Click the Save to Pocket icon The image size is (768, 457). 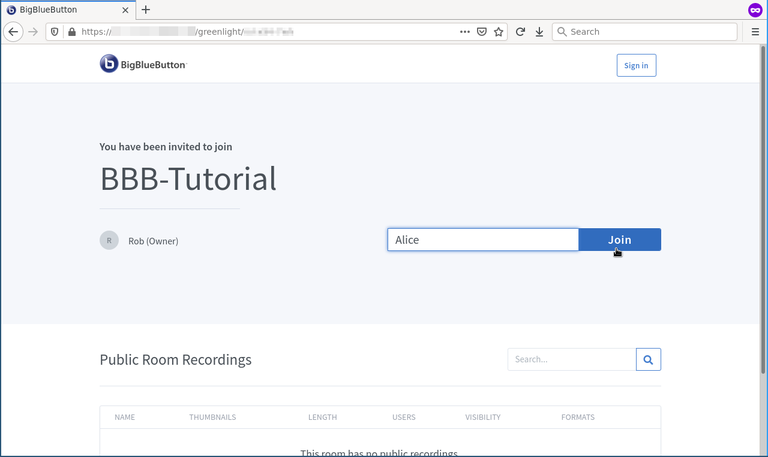pyautogui.click(x=481, y=32)
